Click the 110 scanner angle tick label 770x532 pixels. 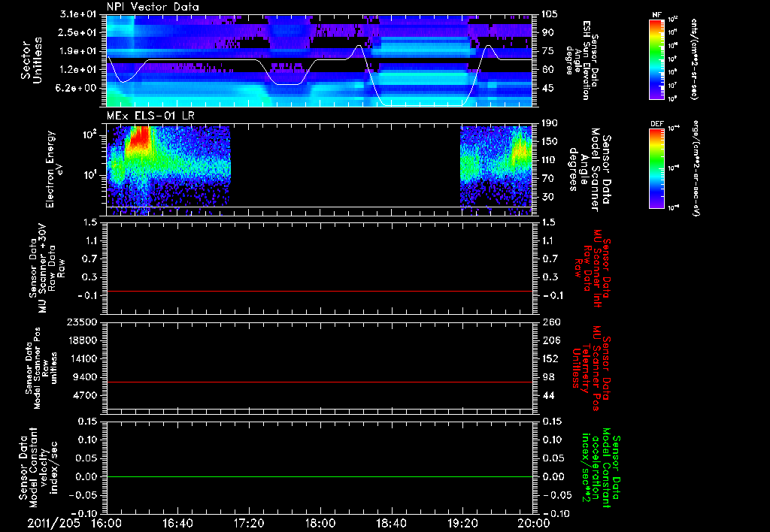tap(550, 160)
